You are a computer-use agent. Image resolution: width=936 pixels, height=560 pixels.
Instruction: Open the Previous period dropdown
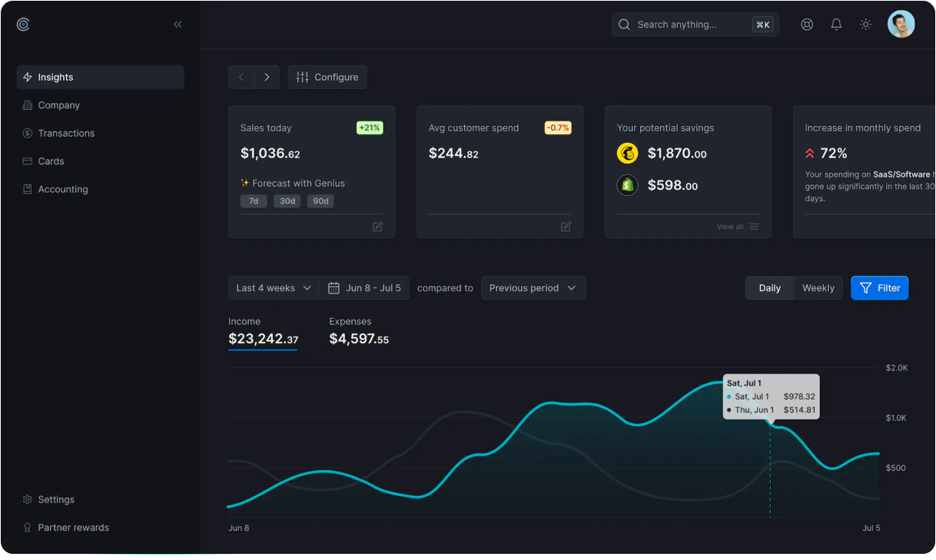533,288
